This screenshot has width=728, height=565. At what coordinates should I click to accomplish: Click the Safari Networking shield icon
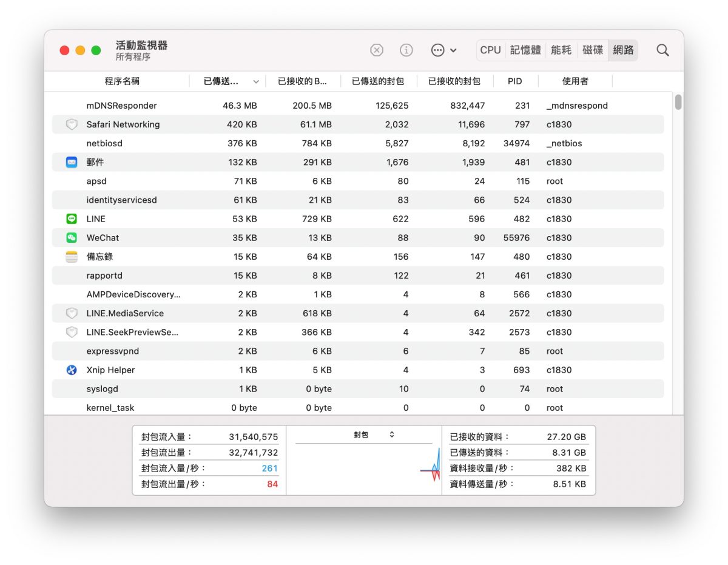pyautogui.click(x=72, y=124)
